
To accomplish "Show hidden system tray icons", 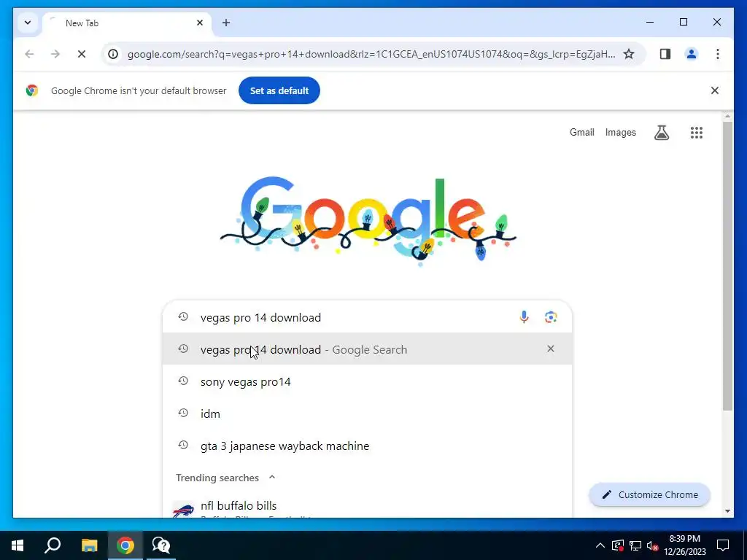I will [x=600, y=545].
